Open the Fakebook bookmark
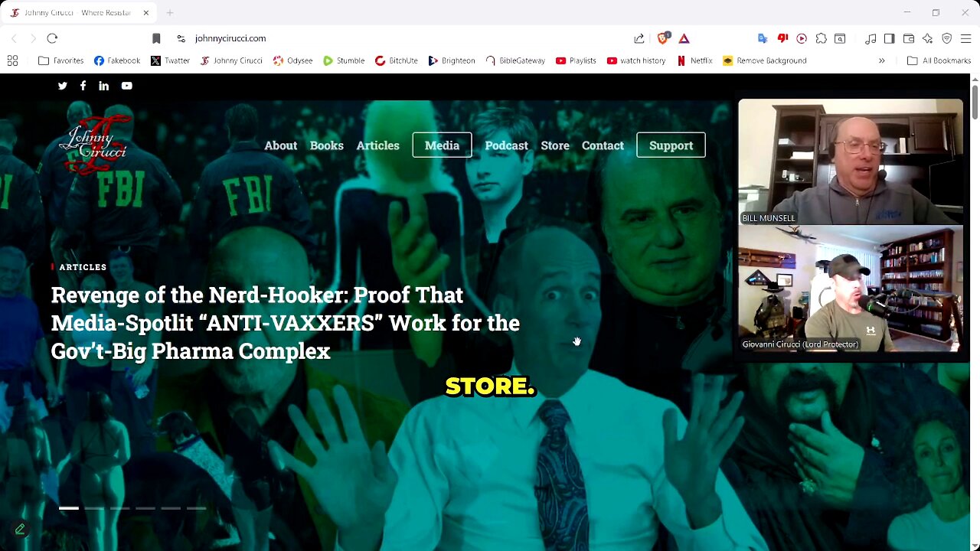980x551 pixels. click(x=117, y=60)
